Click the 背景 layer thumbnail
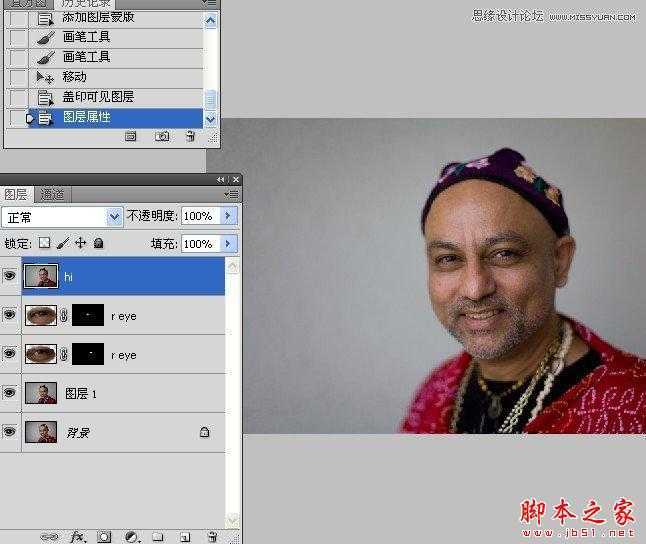 41,432
